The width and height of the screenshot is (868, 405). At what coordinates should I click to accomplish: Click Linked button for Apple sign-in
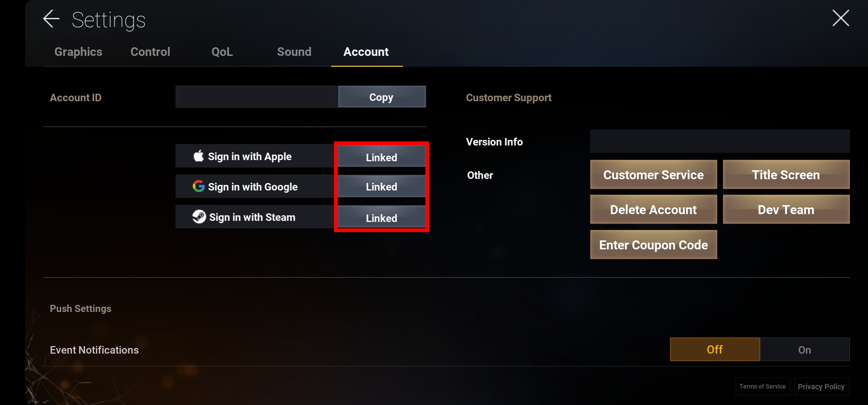pyautogui.click(x=382, y=157)
